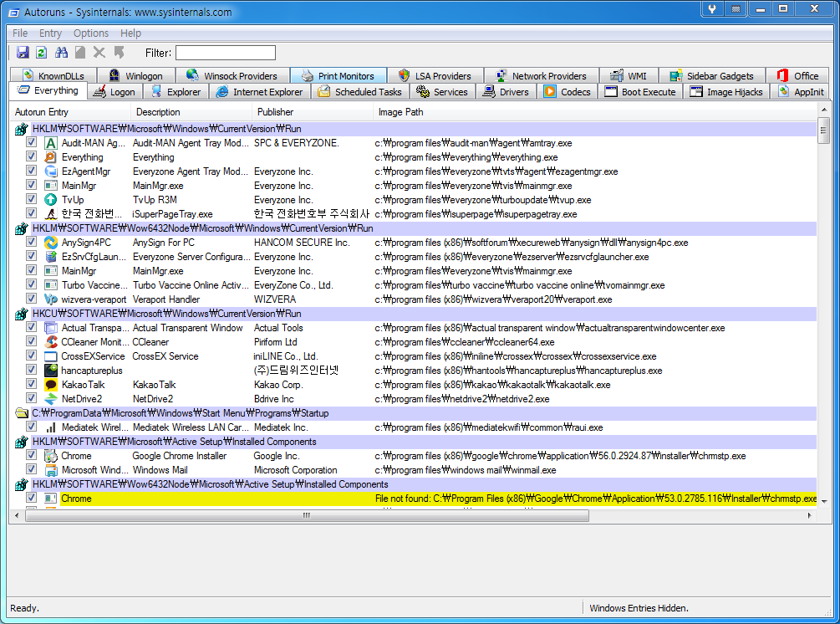Open the Entry menu
Screen dimensions: 840x624
coord(50,33)
